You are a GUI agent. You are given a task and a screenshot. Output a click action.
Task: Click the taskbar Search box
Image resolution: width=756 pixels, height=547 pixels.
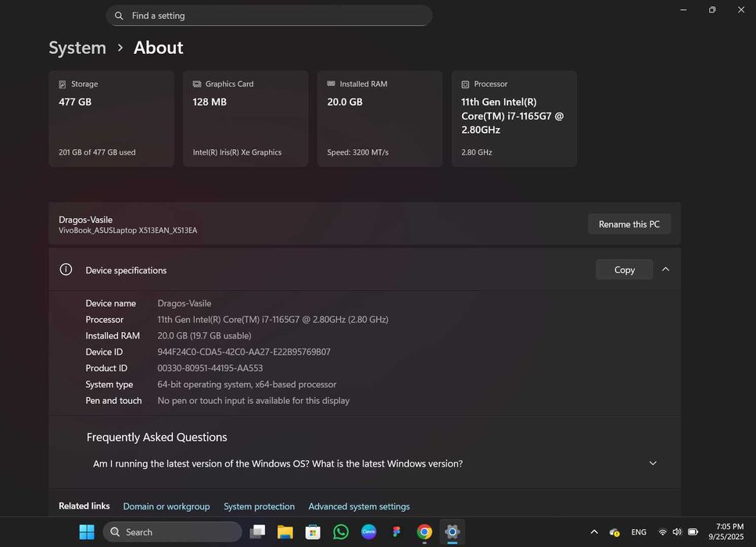click(x=173, y=532)
